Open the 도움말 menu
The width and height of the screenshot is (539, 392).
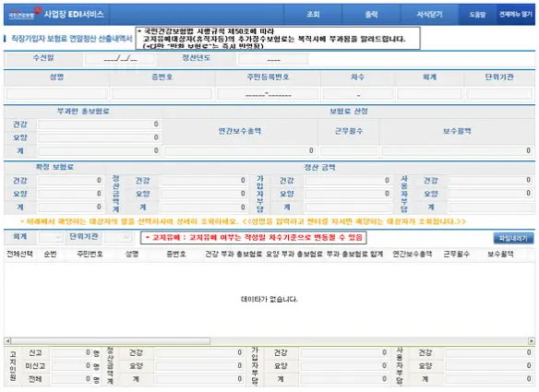tap(477, 15)
